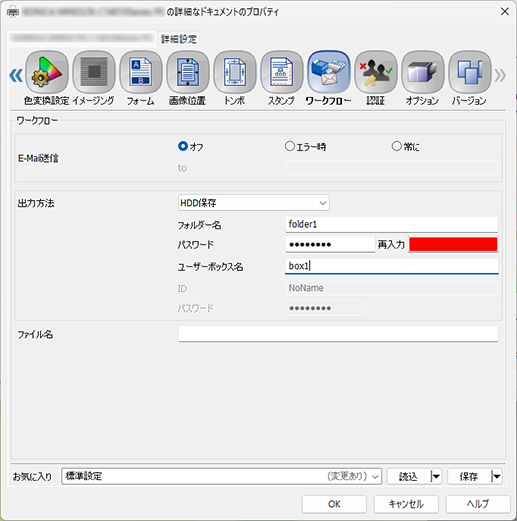Click the フォルダー名 field containing folder1
517x521 pixels.
click(x=392, y=224)
